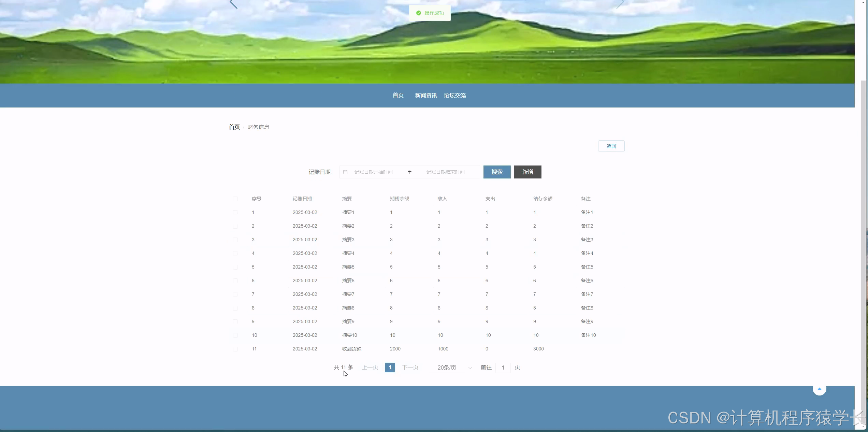The width and height of the screenshot is (868, 432).
Task: Click the green success check icon
Action: point(419,13)
